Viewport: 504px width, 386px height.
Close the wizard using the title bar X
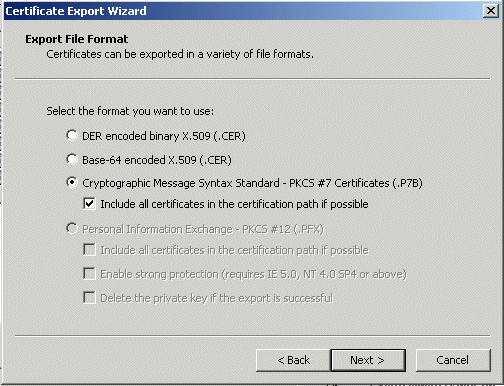(491, 11)
